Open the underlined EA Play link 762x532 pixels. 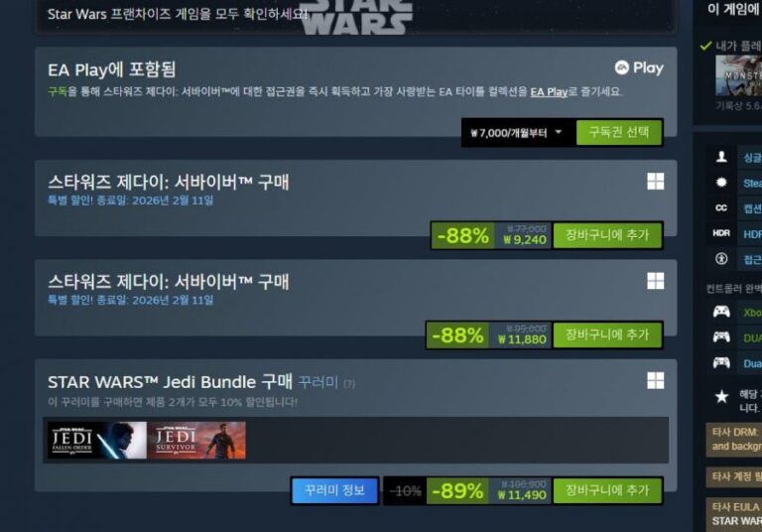click(x=549, y=92)
